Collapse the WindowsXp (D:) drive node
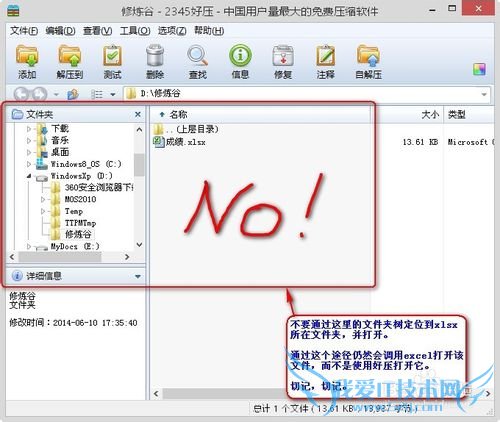The image size is (500, 422). click(29, 176)
